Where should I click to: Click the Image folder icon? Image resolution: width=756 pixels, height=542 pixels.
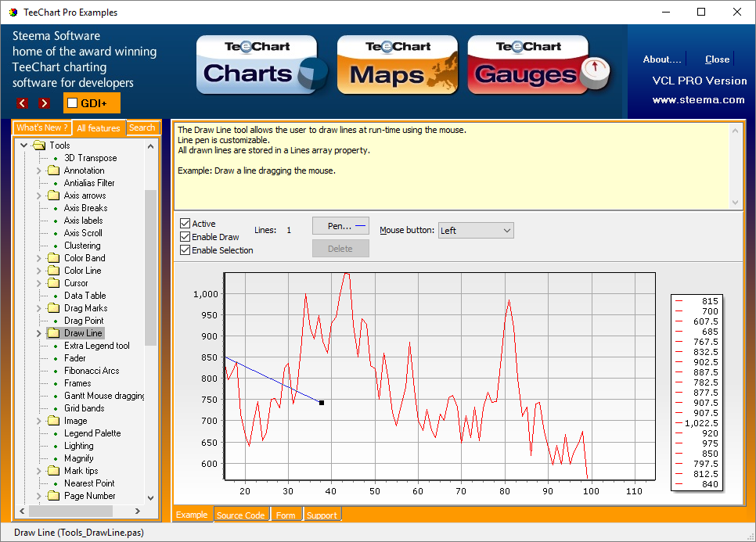point(53,421)
